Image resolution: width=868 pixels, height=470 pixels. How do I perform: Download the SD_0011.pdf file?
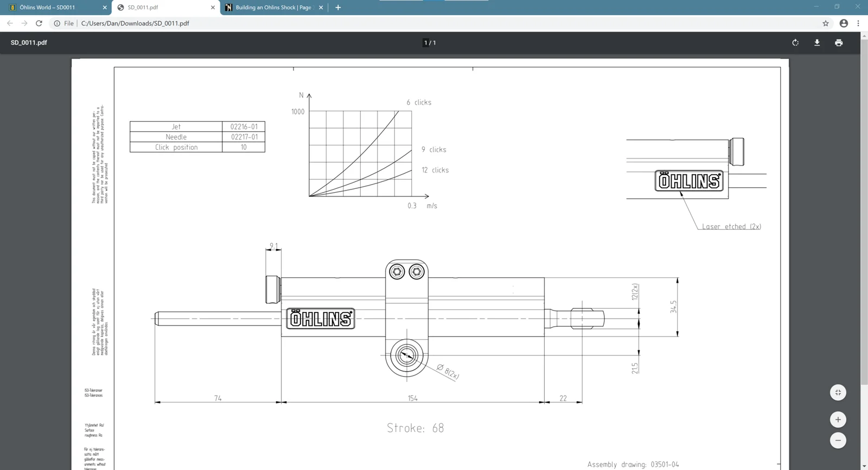[817, 42]
